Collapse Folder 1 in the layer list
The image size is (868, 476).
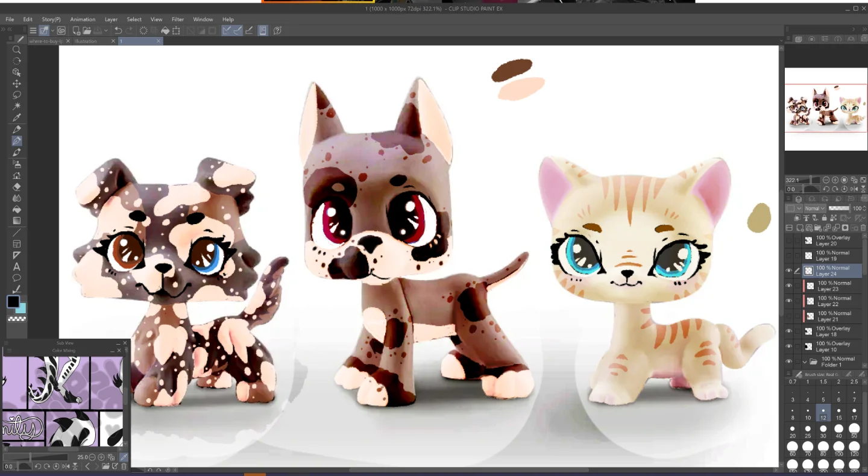pos(804,362)
